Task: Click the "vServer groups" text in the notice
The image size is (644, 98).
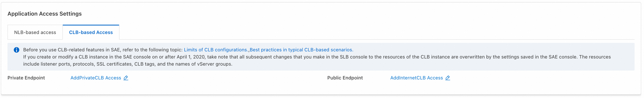Action: coord(215,64)
